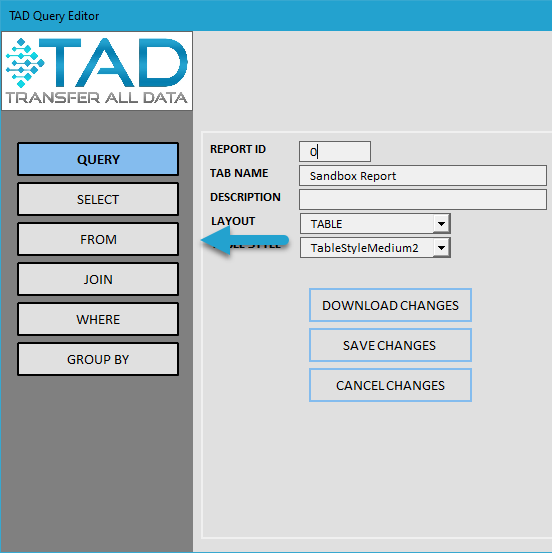This screenshot has width=552, height=553.
Task: Focus the TAB NAME field with Sandbox Report
Action: click(423, 176)
